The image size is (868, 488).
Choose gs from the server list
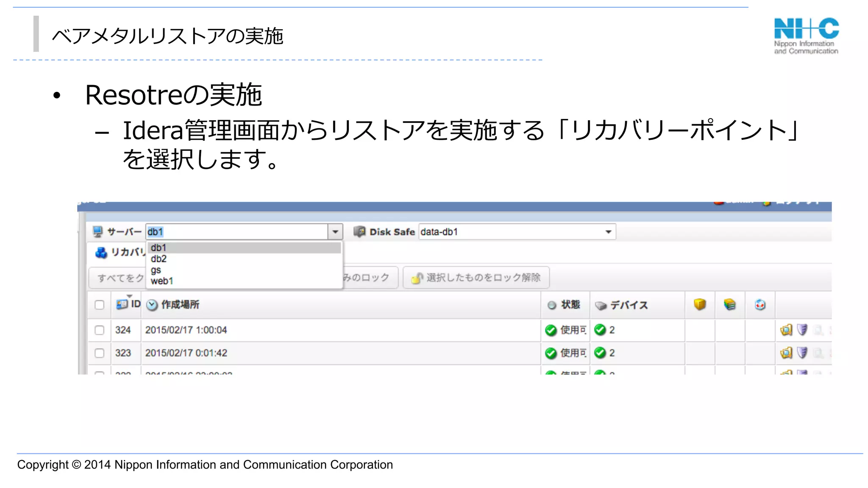click(244, 270)
